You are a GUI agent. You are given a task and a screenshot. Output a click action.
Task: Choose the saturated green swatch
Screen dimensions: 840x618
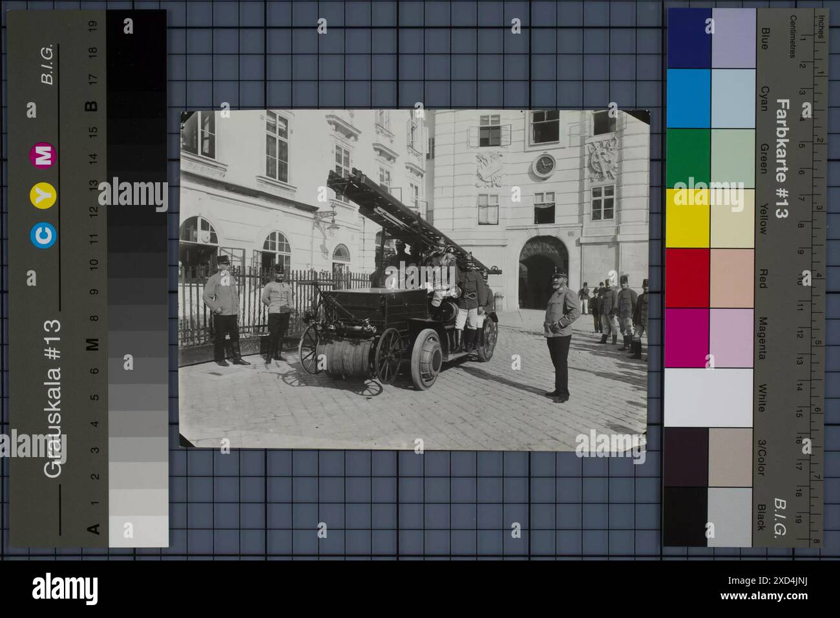(x=688, y=158)
